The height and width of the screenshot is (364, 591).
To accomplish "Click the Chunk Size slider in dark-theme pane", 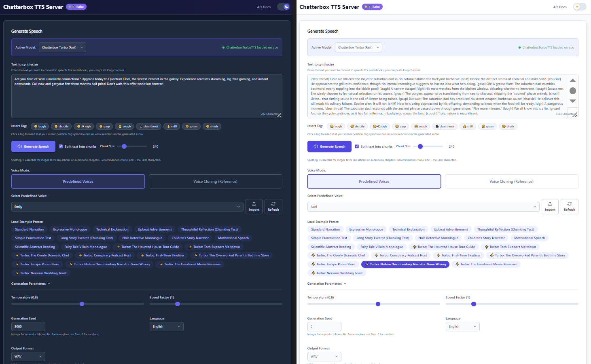I will 132,146.
